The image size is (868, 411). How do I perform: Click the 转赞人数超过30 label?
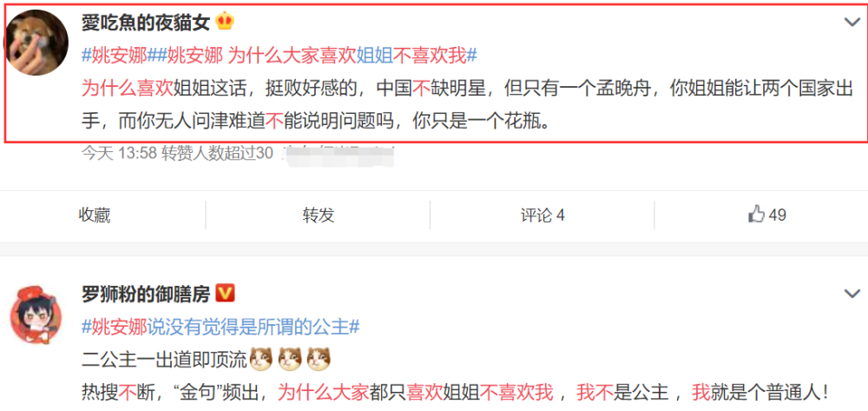[218, 154]
